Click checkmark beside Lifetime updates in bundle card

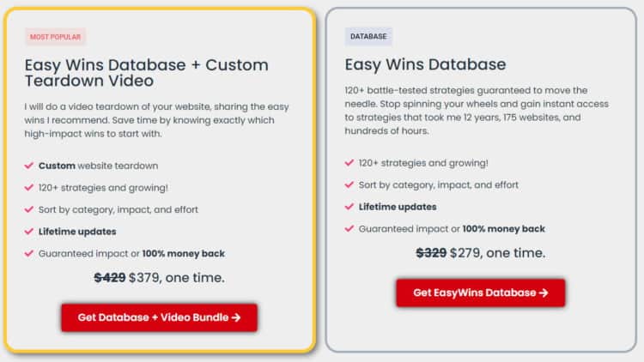pyautogui.click(x=28, y=232)
